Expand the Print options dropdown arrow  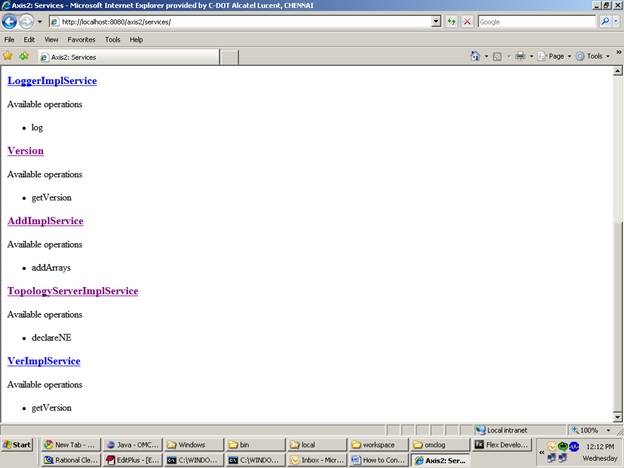(x=531, y=57)
